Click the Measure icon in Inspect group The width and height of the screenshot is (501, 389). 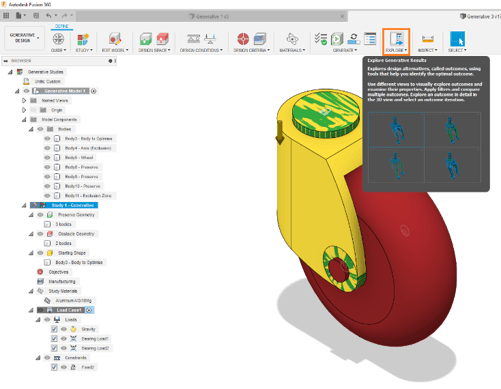tap(428, 39)
